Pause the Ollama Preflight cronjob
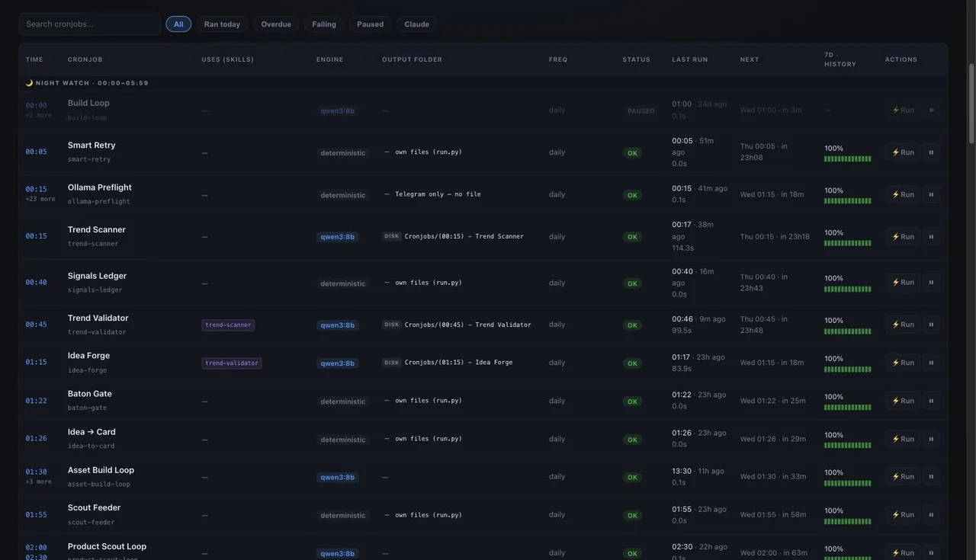 [931, 194]
